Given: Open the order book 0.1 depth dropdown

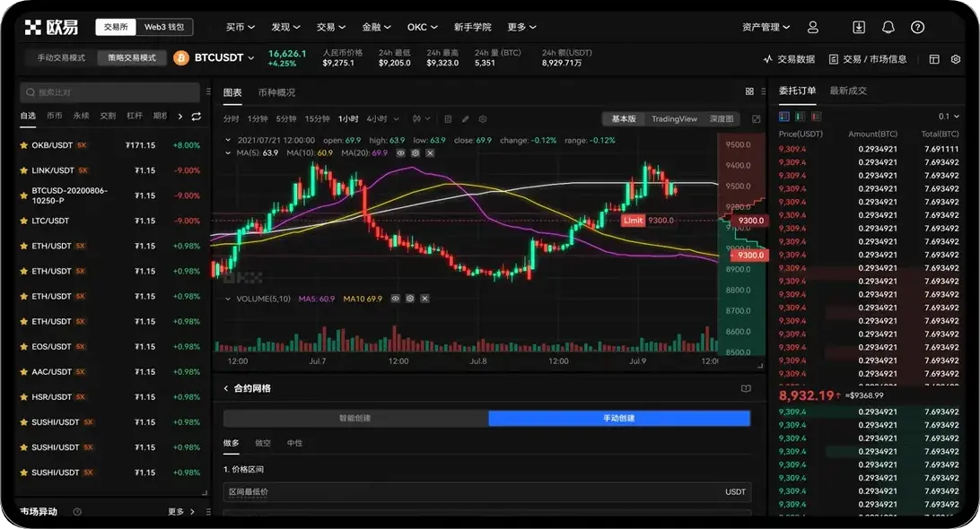Looking at the screenshot, I should tap(949, 117).
